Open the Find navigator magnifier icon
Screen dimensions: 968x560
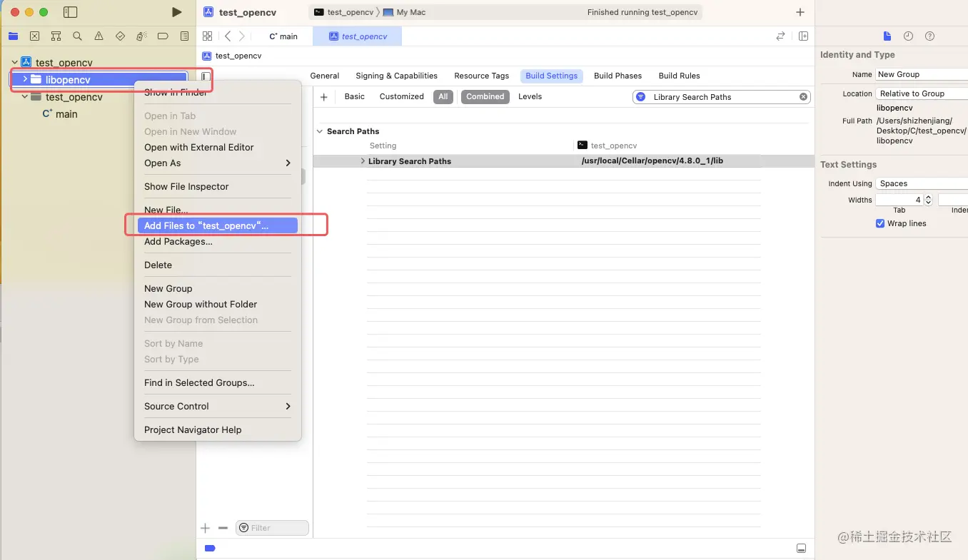point(77,36)
